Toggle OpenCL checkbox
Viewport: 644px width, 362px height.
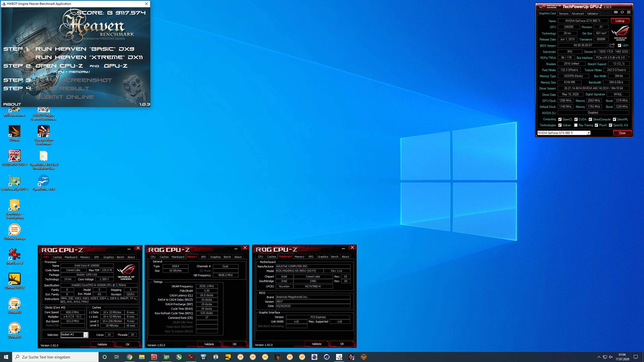pos(560,119)
